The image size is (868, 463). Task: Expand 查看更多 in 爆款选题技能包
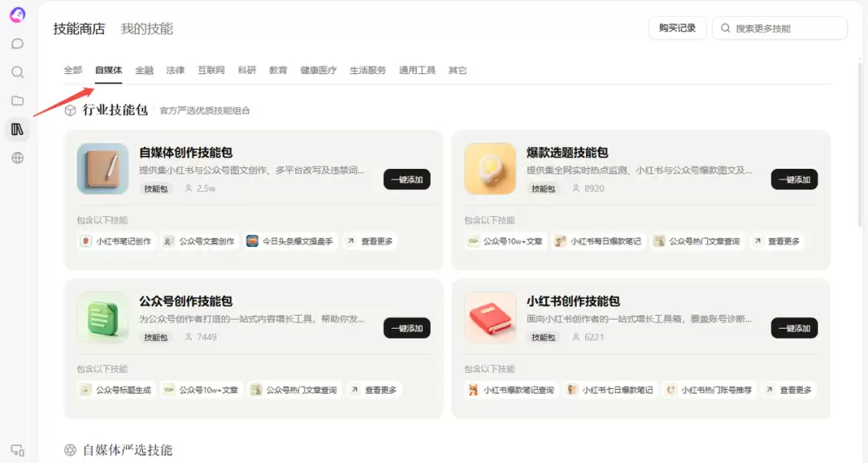click(x=776, y=241)
